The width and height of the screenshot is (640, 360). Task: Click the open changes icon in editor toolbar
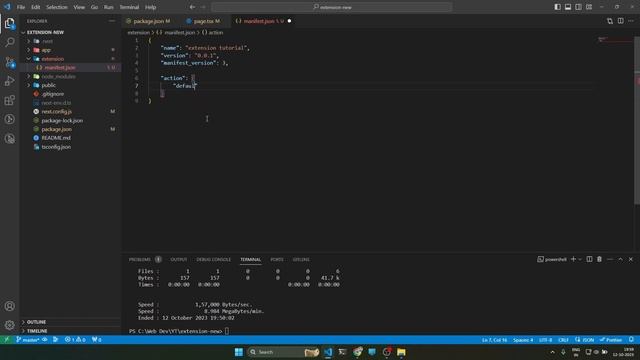610,21
